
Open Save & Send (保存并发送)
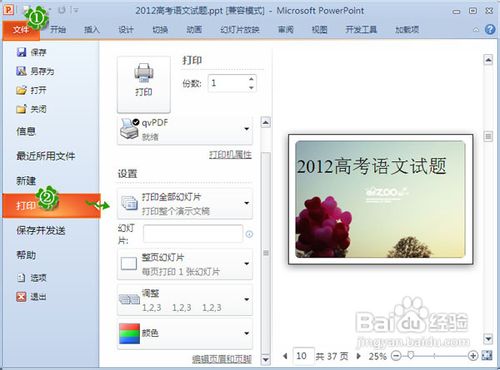click(41, 231)
